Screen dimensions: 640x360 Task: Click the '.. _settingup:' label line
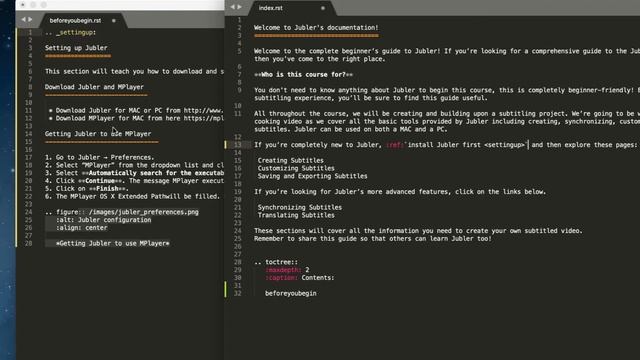pos(71,32)
